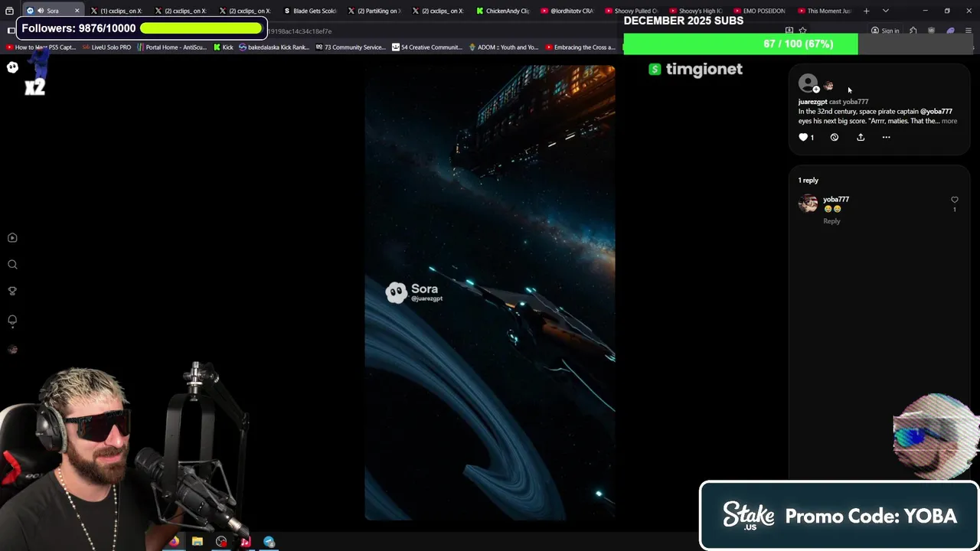This screenshot has width=980, height=551.
Task: Open the 73 Community Service bookmark
Action: point(350,47)
